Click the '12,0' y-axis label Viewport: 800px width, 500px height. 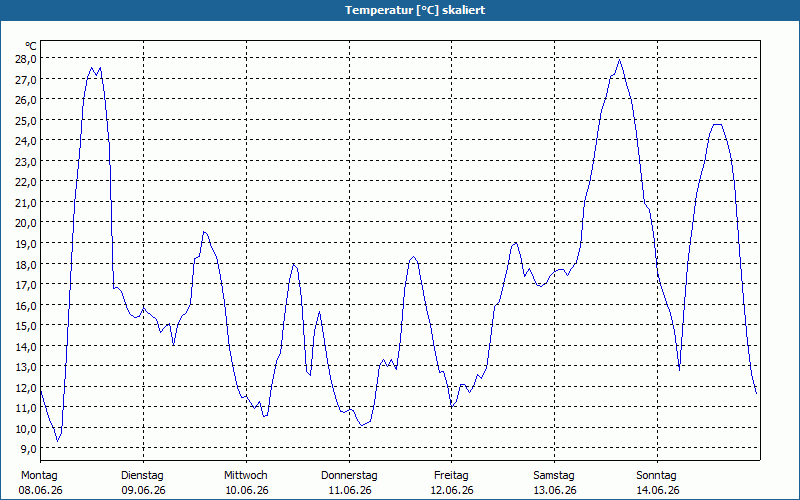point(26,387)
